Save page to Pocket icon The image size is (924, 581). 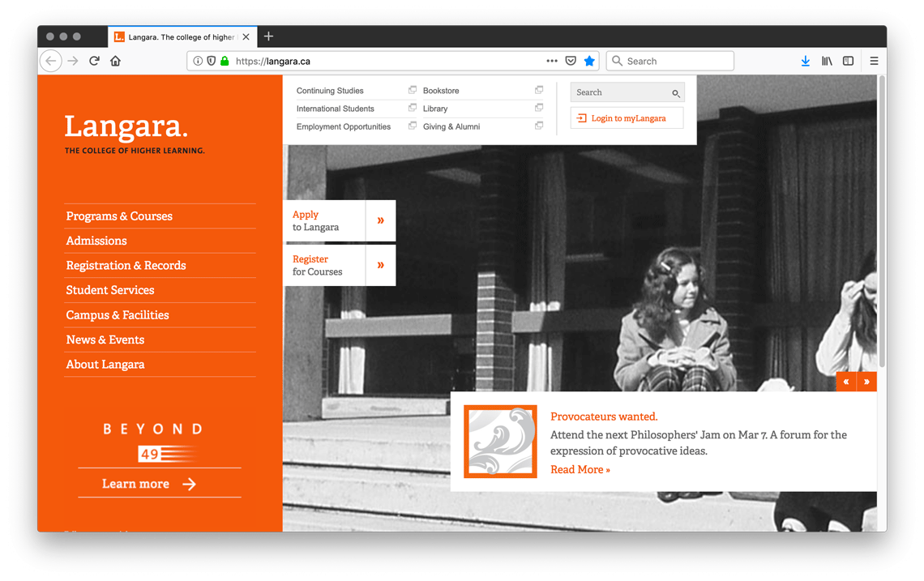pyautogui.click(x=571, y=61)
